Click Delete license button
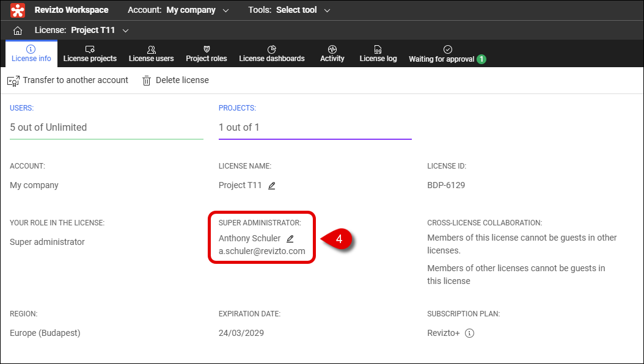Screen dimensions: 644x364 [175, 81]
